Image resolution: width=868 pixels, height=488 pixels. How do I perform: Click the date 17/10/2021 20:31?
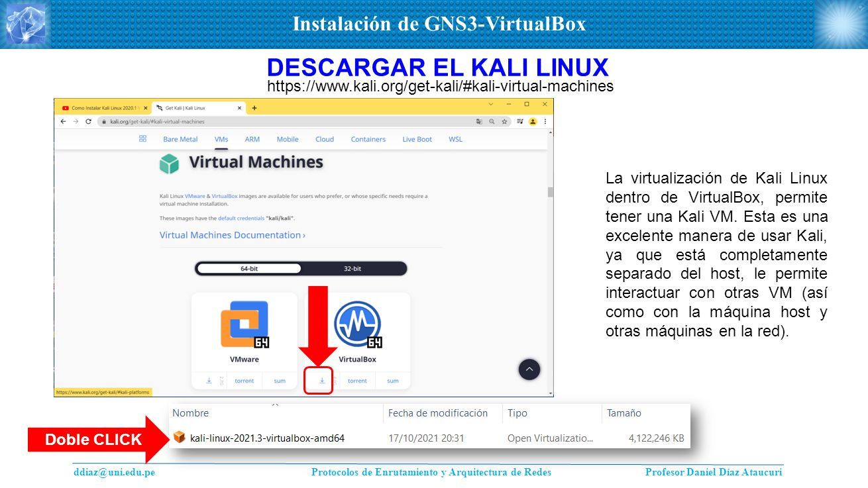426,438
